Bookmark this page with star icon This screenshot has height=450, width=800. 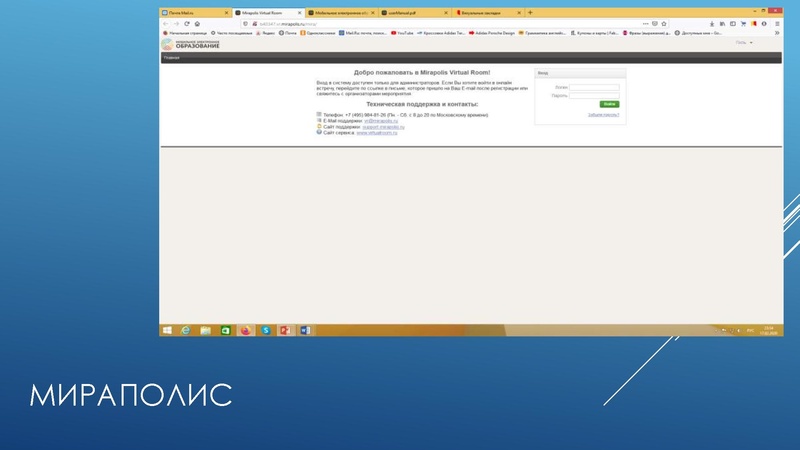(664, 23)
